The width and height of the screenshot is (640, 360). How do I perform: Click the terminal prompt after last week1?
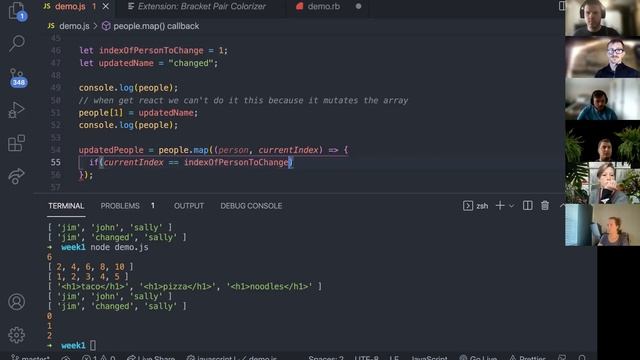point(93,345)
